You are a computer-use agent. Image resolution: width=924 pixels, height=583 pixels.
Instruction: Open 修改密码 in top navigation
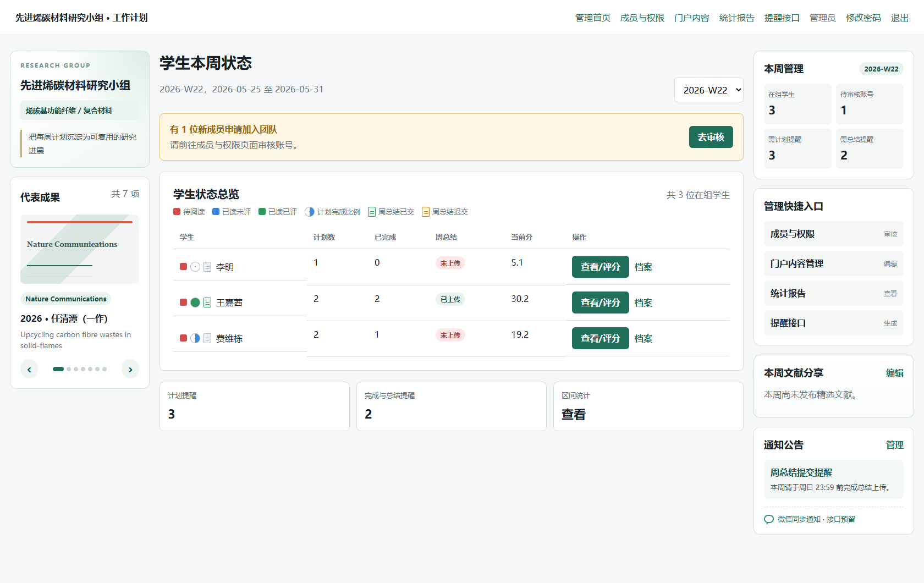[864, 18]
